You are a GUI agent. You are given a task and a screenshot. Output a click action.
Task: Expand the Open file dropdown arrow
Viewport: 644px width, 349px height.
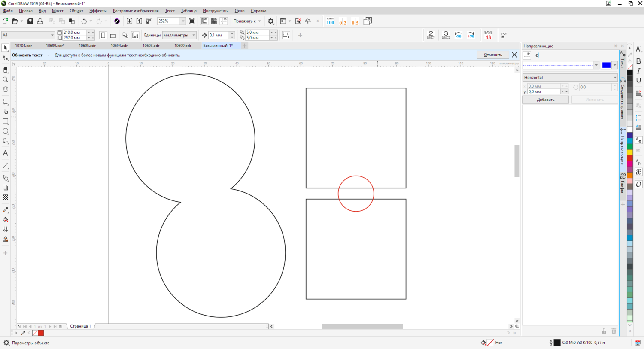tap(22, 21)
